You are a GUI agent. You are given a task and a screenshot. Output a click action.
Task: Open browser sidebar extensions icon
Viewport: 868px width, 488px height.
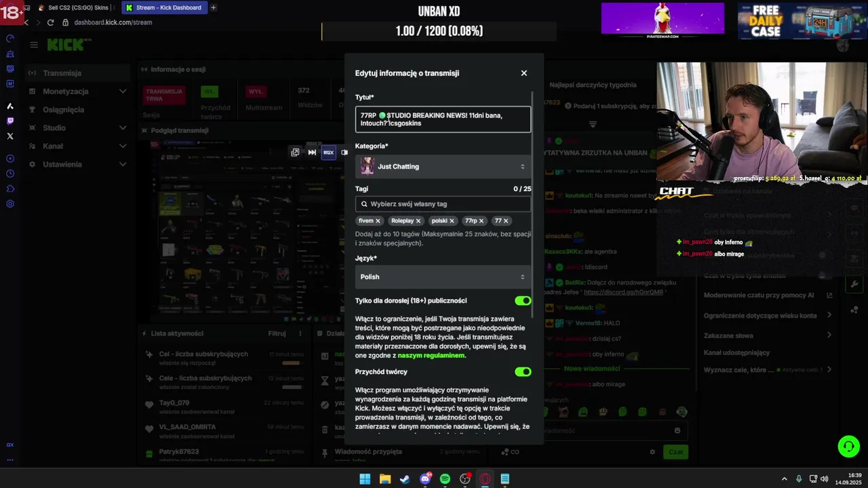click(10, 188)
